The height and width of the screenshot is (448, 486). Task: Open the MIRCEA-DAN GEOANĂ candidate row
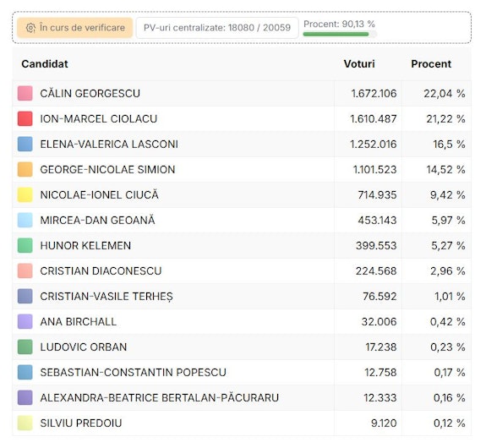coord(242,220)
